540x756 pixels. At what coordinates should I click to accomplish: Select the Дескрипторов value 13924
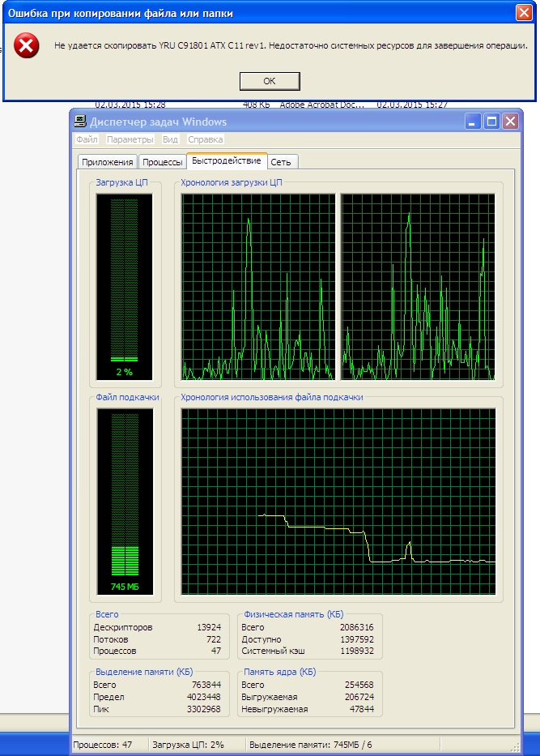pyautogui.click(x=209, y=627)
